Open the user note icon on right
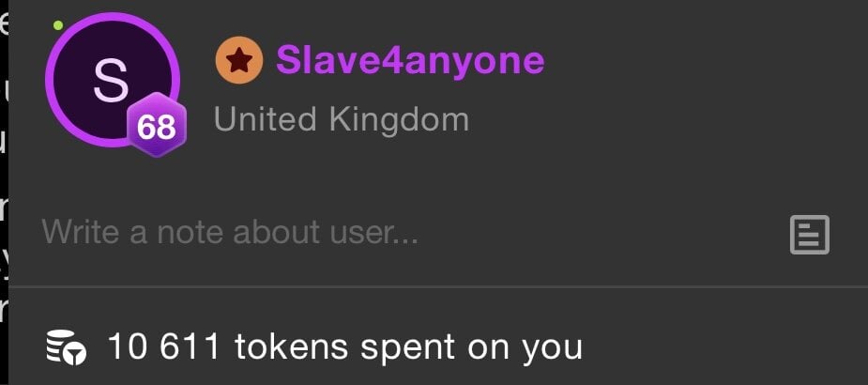Image resolution: width=868 pixels, height=385 pixels. click(x=809, y=235)
